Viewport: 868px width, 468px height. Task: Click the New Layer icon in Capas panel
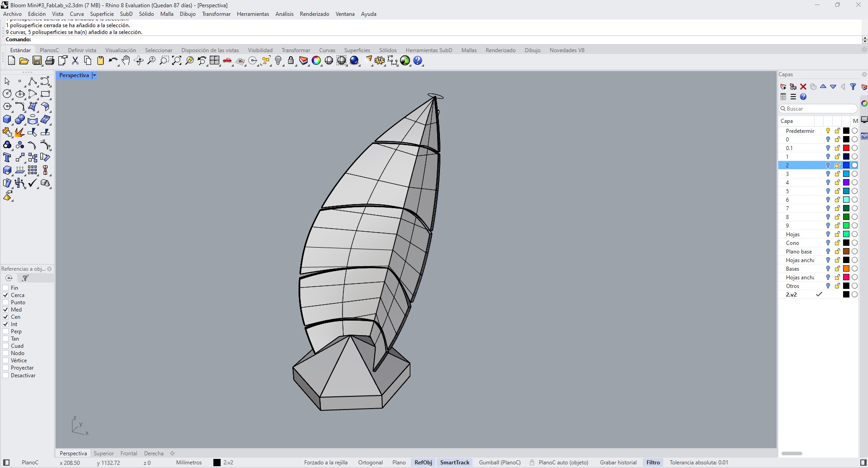[783, 87]
